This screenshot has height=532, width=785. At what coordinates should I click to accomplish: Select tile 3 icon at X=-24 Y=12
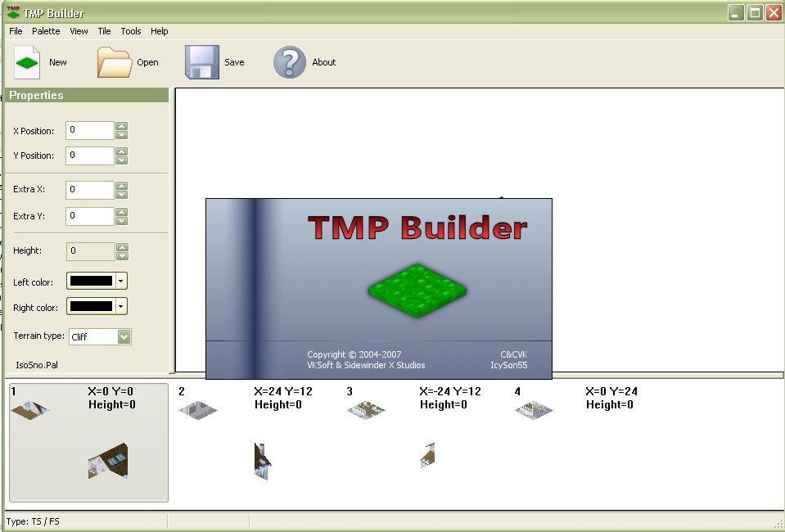tap(365, 409)
